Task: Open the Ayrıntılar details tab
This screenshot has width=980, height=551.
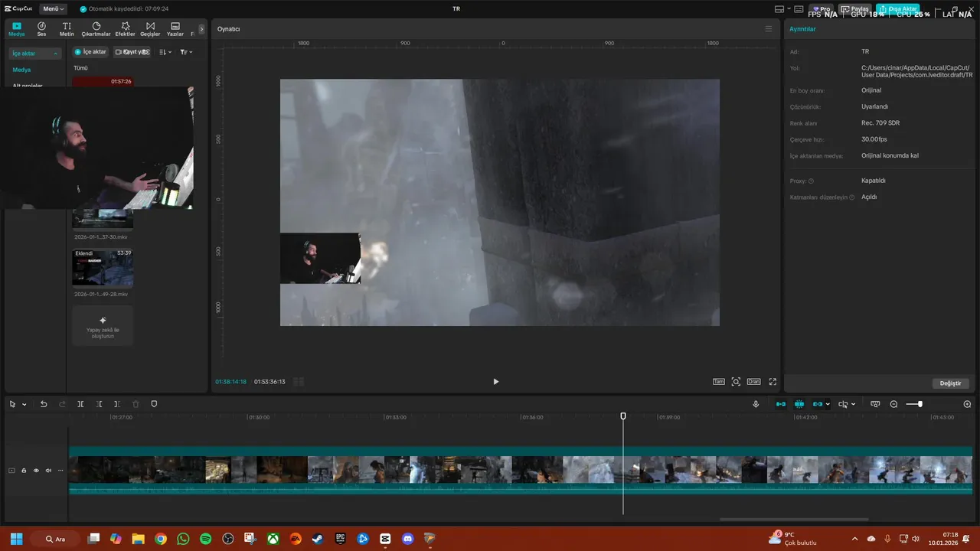Action: pyautogui.click(x=802, y=29)
